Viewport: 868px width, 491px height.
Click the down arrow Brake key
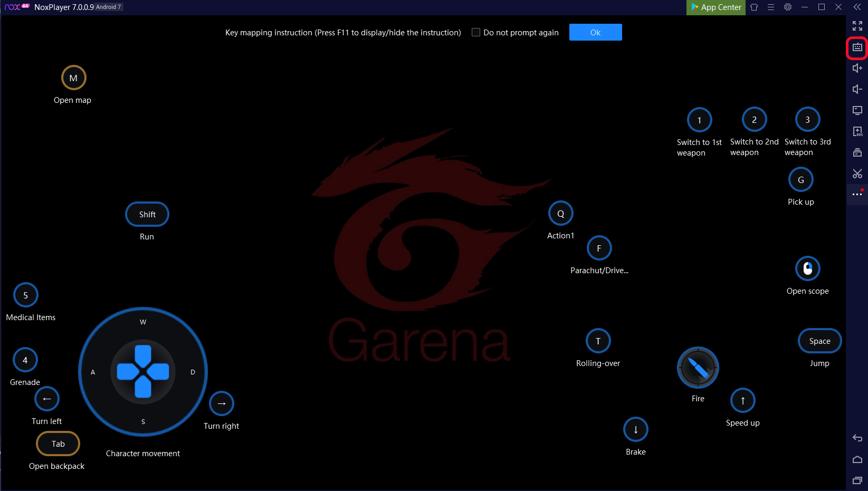[x=636, y=430]
